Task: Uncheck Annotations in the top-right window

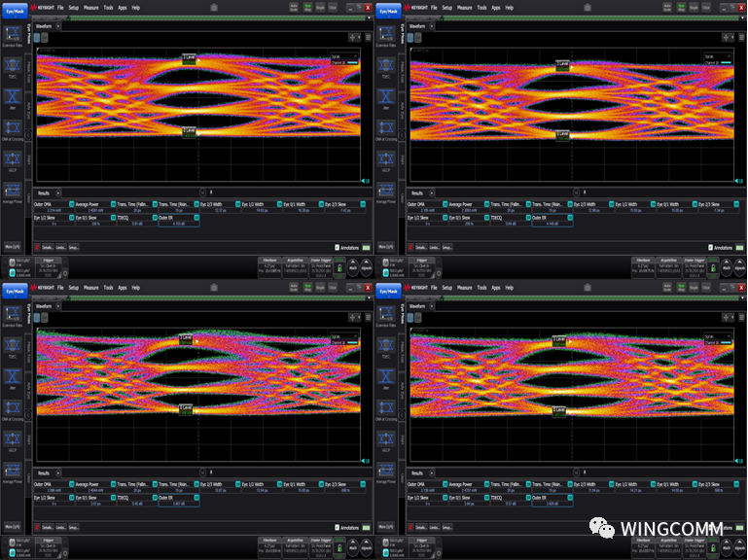Action: pyautogui.click(x=710, y=247)
